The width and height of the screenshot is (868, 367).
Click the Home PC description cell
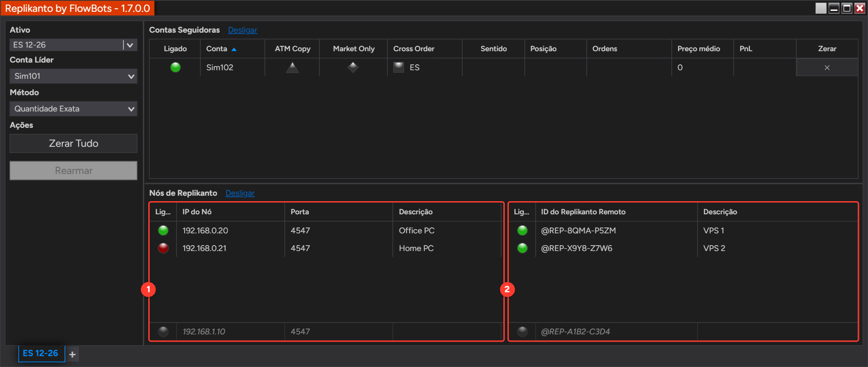[x=447, y=248]
